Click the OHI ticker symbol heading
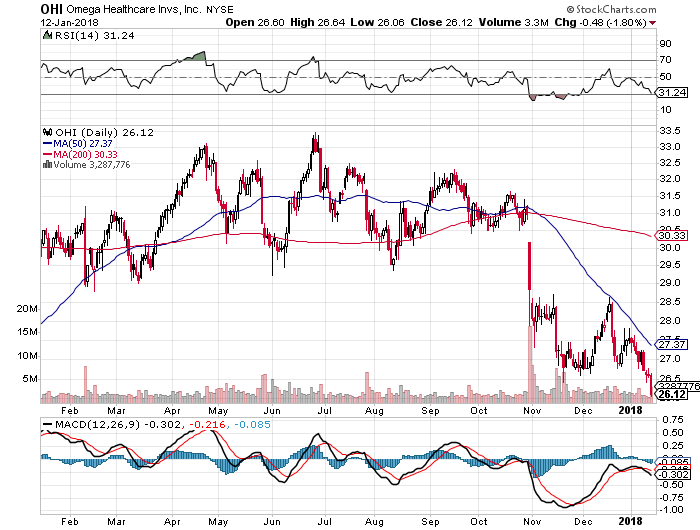The image size is (700, 530). (51, 9)
